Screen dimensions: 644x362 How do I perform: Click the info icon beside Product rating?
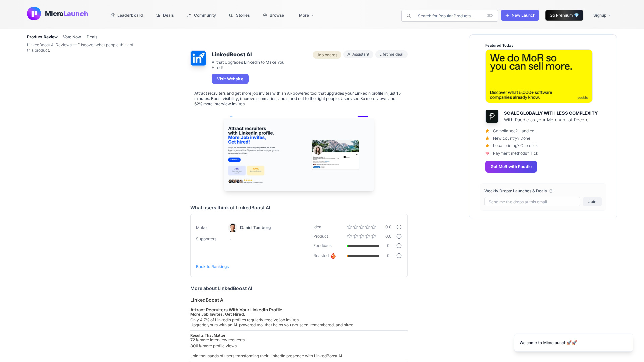pyautogui.click(x=399, y=236)
